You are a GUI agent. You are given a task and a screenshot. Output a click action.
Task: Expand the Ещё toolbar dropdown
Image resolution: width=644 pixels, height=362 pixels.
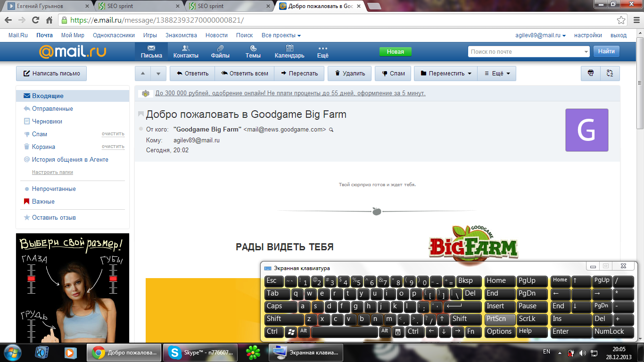pyautogui.click(x=497, y=74)
